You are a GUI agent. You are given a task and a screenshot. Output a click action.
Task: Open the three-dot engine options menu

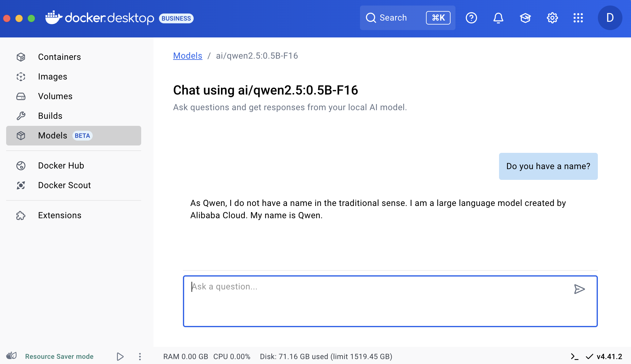140,356
